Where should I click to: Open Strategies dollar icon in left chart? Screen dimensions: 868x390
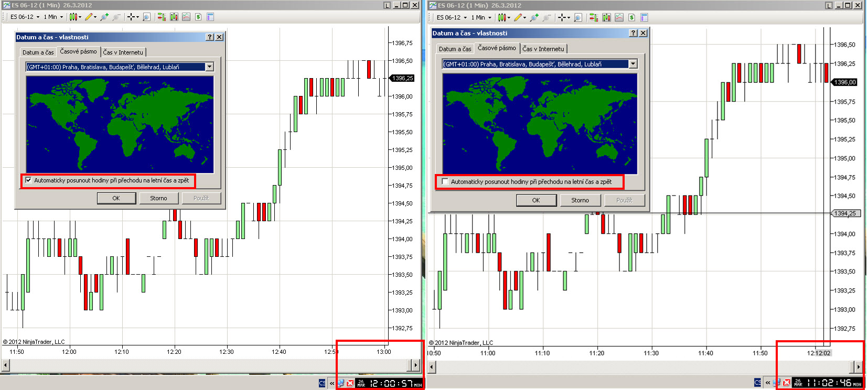point(198,17)
